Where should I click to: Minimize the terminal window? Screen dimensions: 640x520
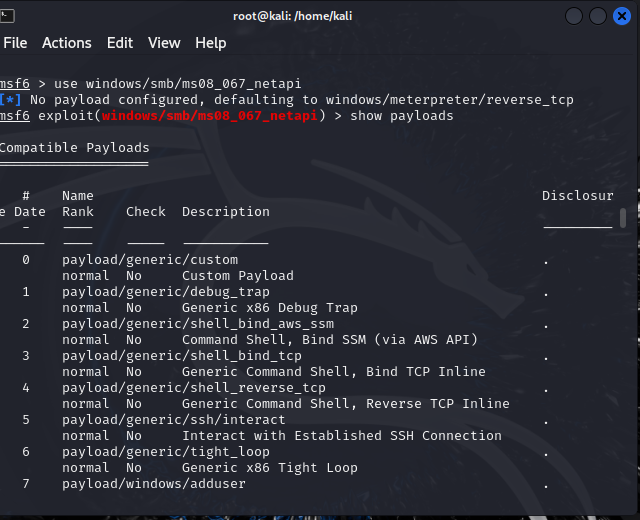tap(574, 16)
